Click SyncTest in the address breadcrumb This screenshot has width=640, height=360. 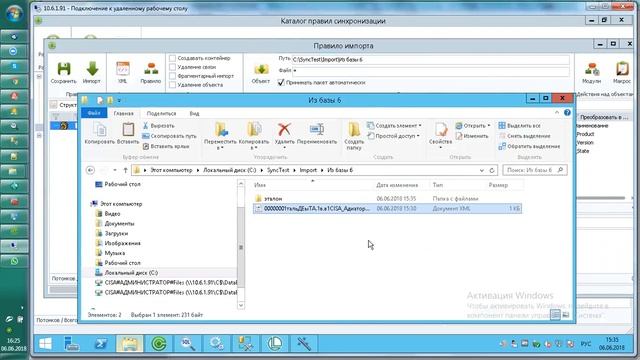pyautogui.click(x=278, y=170)
